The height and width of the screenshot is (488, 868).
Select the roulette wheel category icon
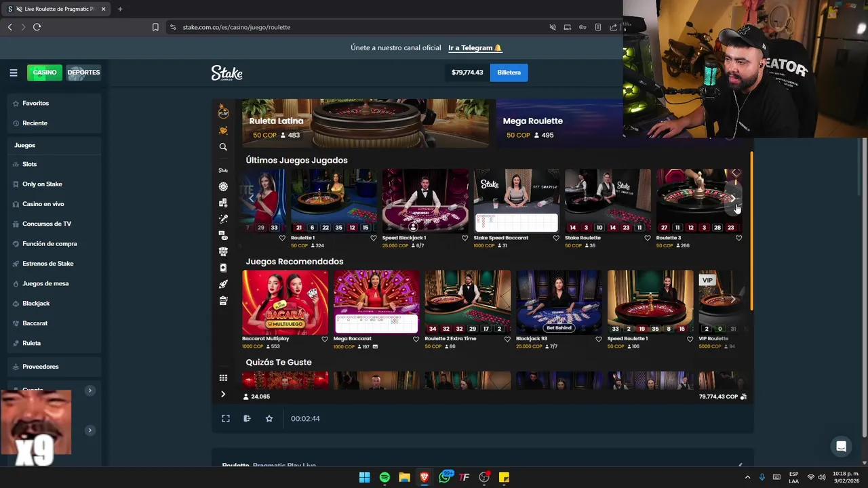(x=223, y=186)
